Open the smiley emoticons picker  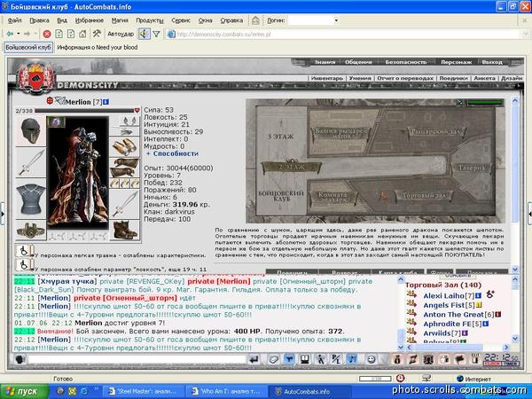[372, 359]
